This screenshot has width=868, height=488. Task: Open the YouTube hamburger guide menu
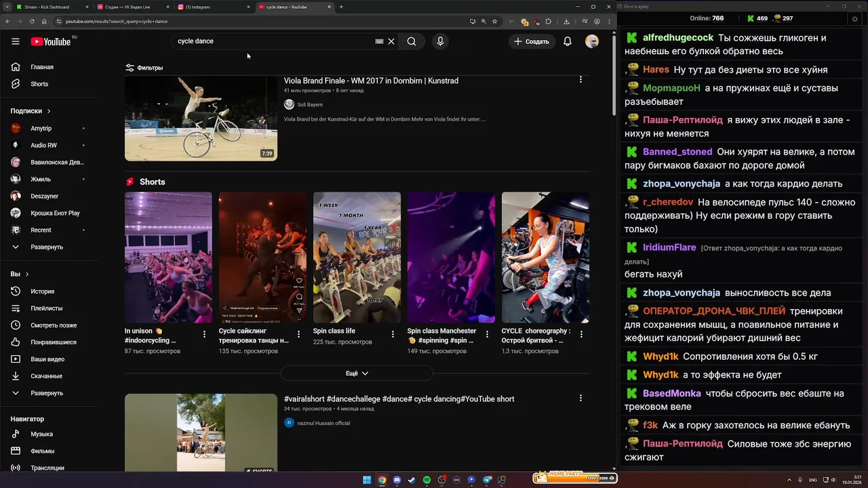pos(15,41)
